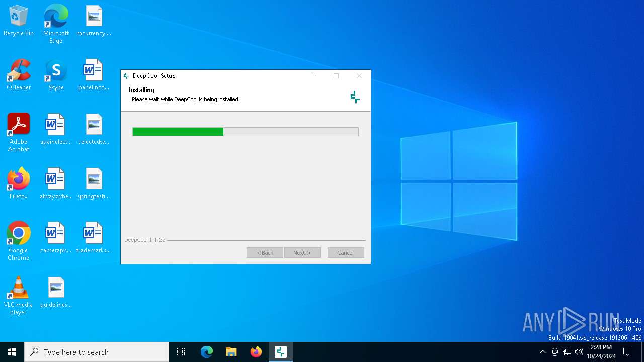
Task: Open Skype desktop shortcut
Action: coord(56,75)
